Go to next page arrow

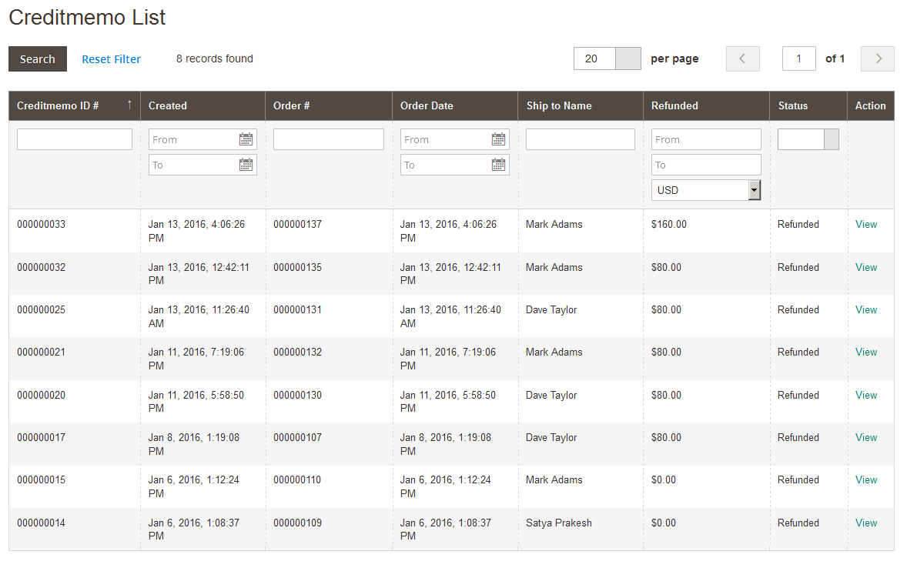coord(878,59)
